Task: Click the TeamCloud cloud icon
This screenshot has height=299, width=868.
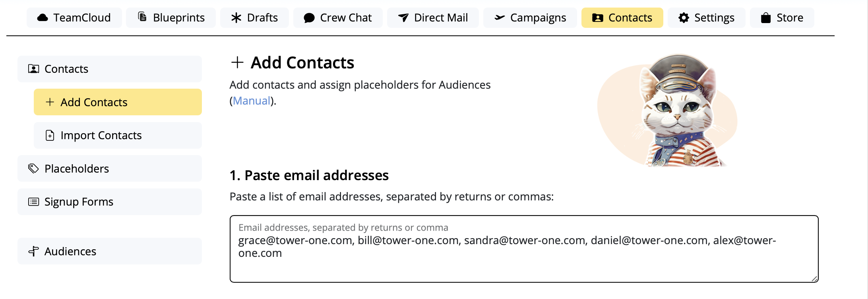Action: (x=43, y=18)
